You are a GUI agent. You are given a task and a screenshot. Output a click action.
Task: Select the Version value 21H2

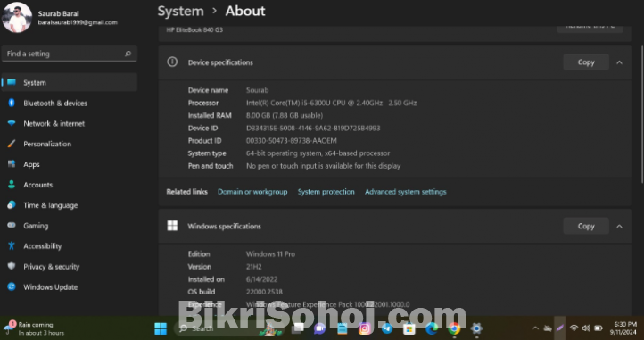pos(254,267)
